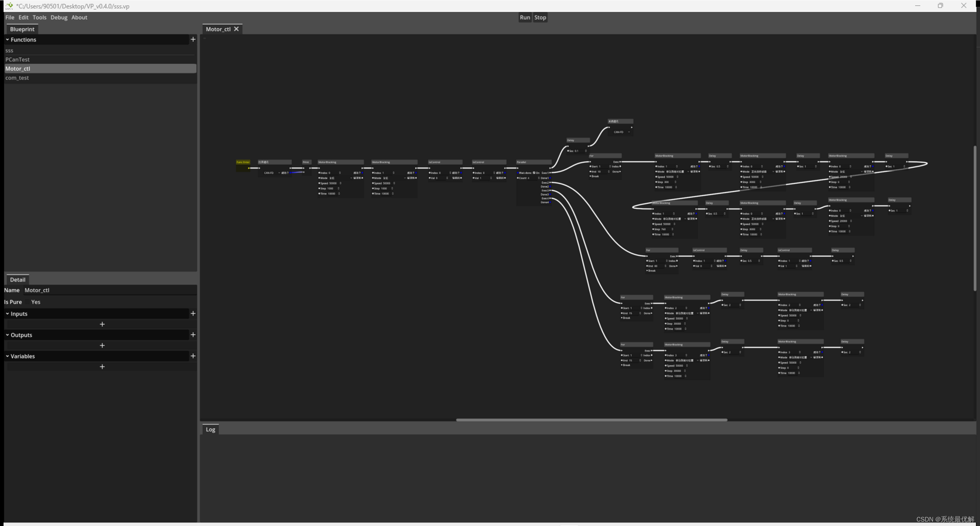
Task: Click the Inputs header plus icon
Action: click(193, 313)
